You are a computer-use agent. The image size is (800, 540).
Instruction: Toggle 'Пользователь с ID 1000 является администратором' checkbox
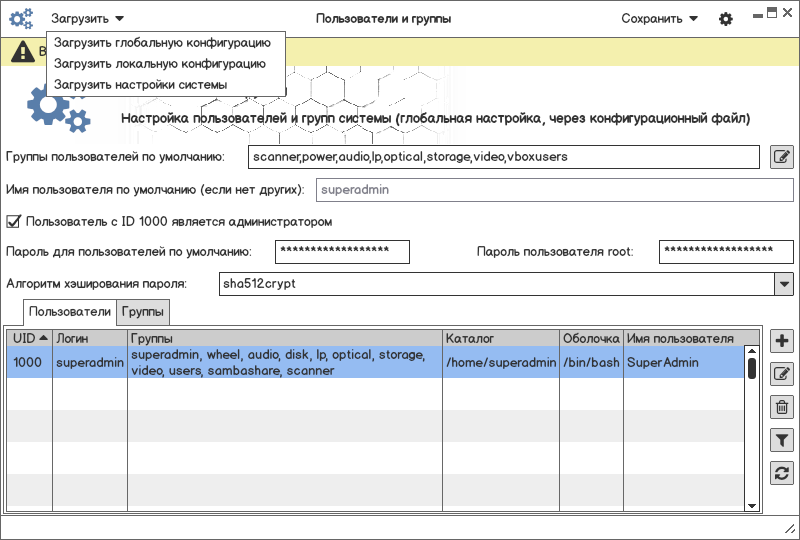pos(14,221)
